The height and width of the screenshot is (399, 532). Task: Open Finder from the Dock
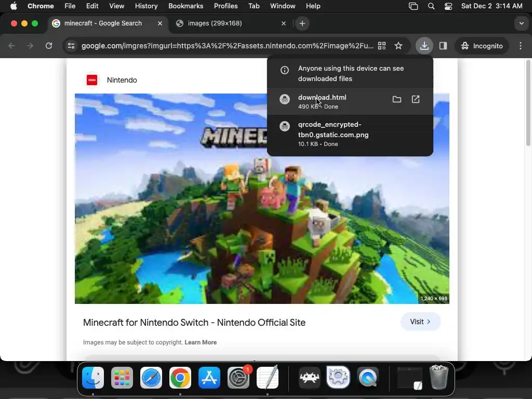click(x=93, y=377)
